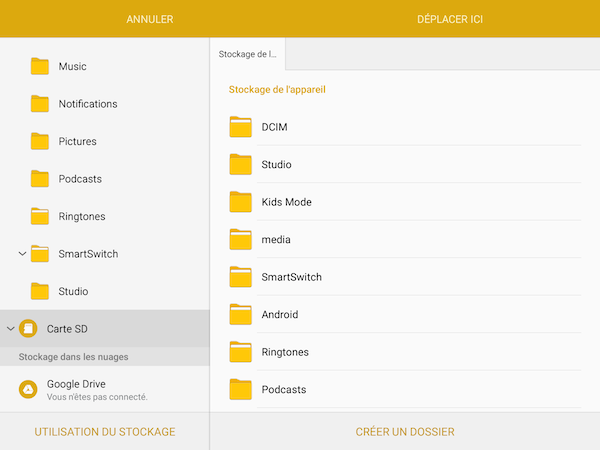Click the Stockage de l'appareil heading
Viewport: 600px width, 450px height.
pos(277,90)
